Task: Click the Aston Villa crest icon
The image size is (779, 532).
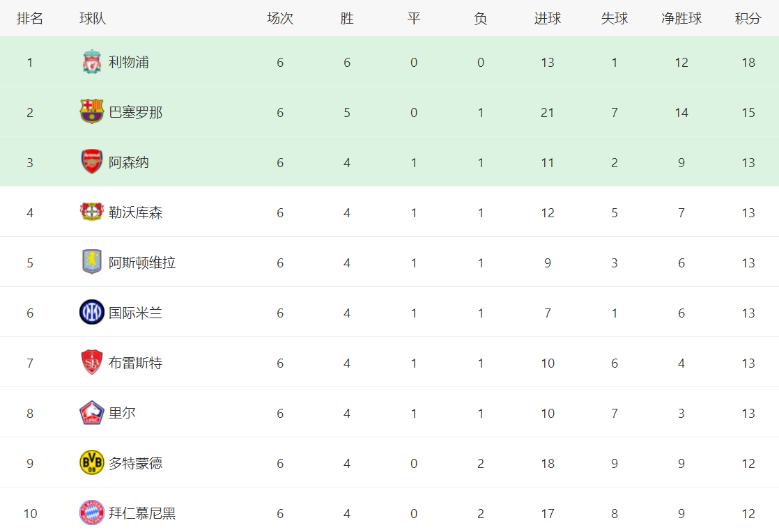Action: coord(91,263)
